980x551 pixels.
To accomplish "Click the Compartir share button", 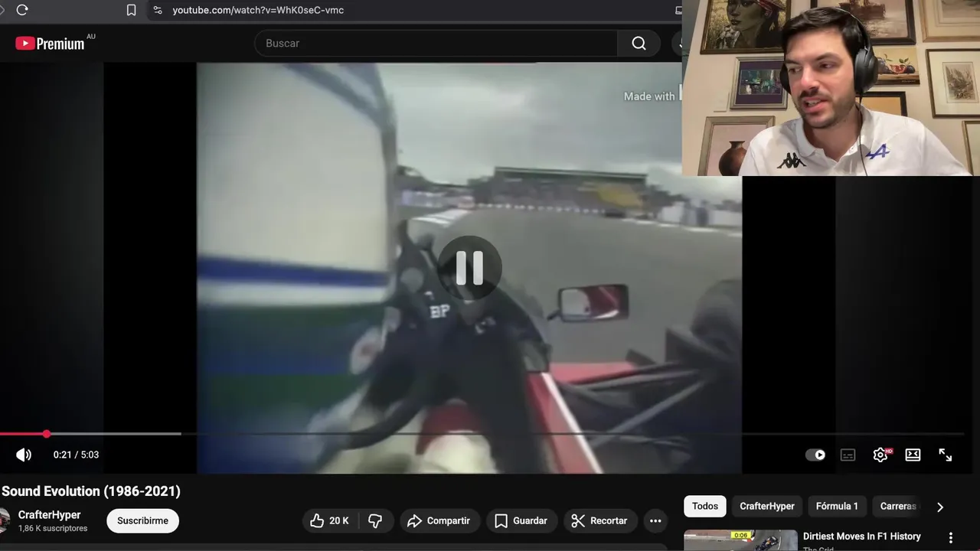I will point(439,521).
